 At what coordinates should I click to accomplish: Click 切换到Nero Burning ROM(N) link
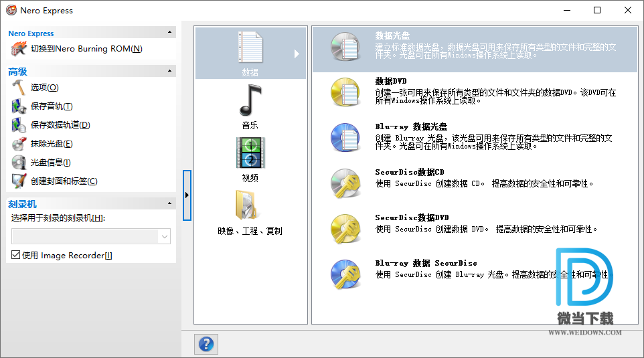click(x=86, y=49)
